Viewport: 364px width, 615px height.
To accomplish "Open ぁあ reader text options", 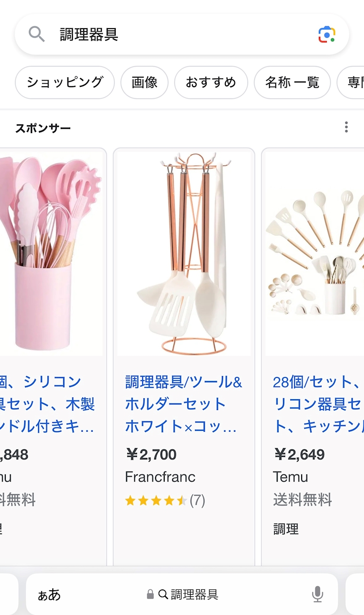I will click(49, 595).
